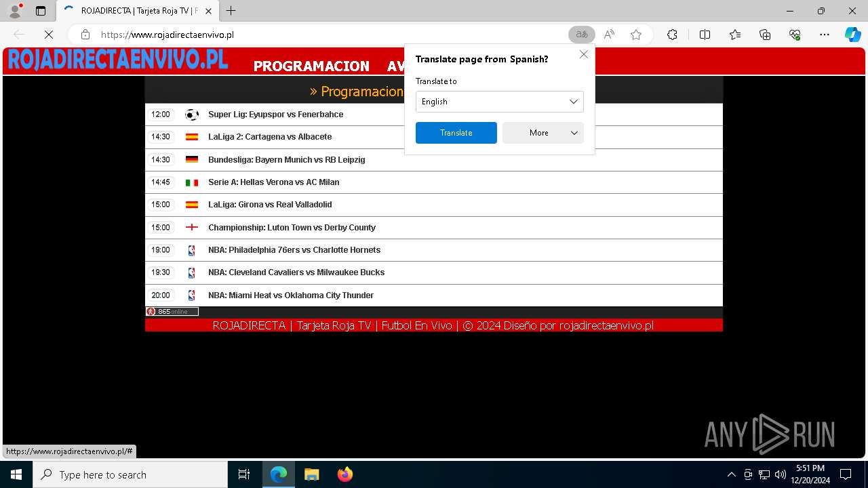Image resolution: width=868 pixels, height=488 pixels.
Task: Click the 12:00 time label
Action: (161, 115)
